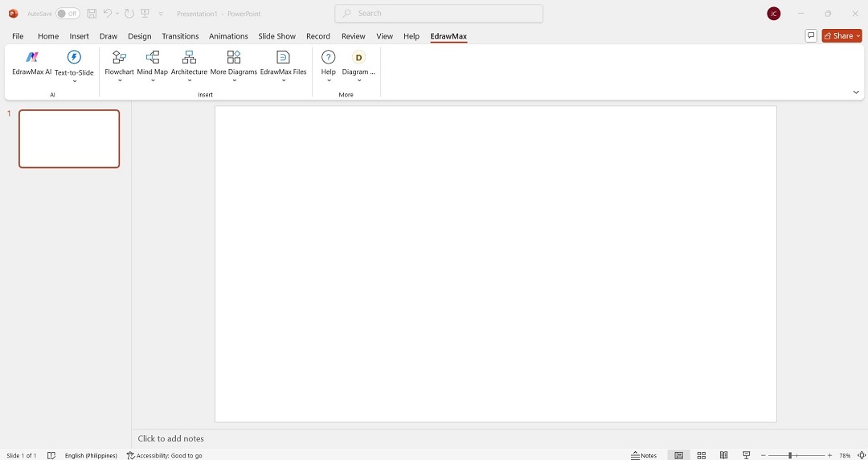Click the Slide 1 of 1 indicator

[x=22, y=455]
